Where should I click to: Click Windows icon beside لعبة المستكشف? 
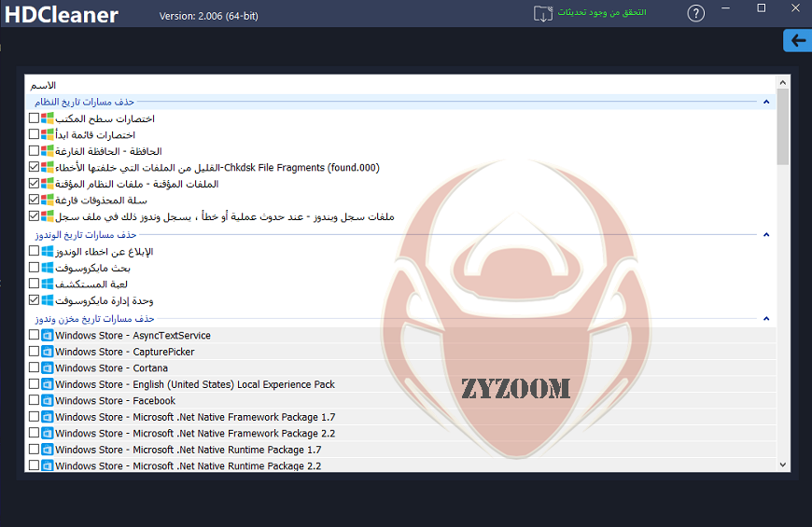point(47,284)
